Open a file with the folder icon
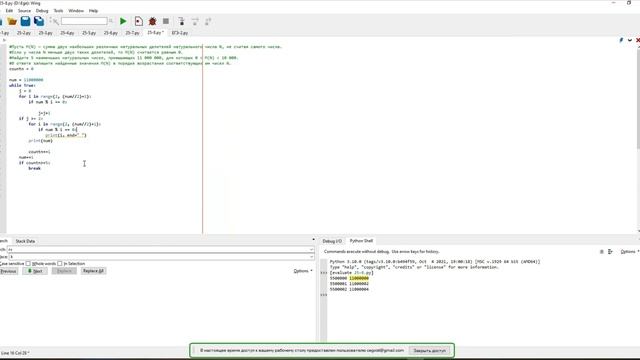Screen dimensions: 640x360 click(x=12, y=21)
